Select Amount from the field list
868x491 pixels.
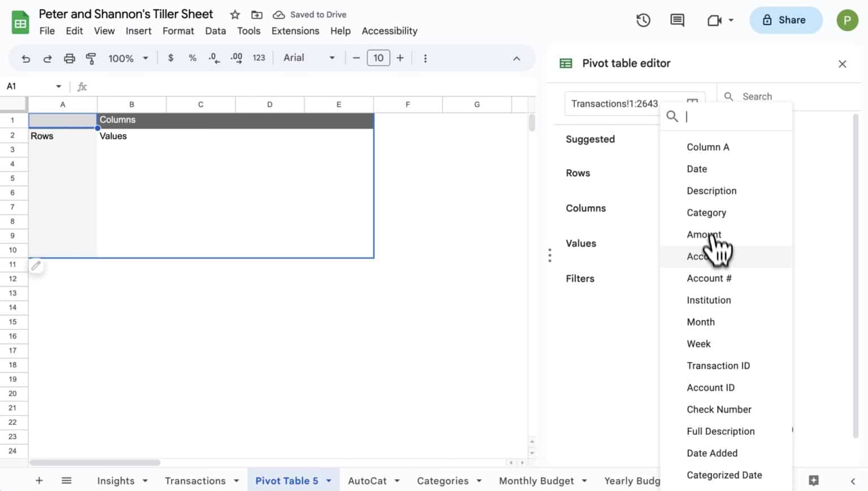point(704,234)
